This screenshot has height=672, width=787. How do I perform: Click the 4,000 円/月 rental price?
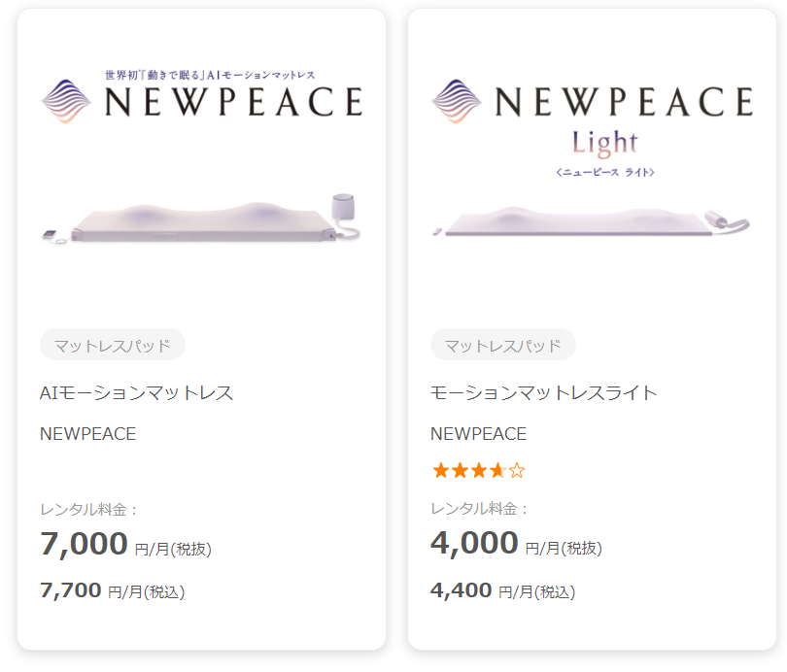[x=515, y=546]
